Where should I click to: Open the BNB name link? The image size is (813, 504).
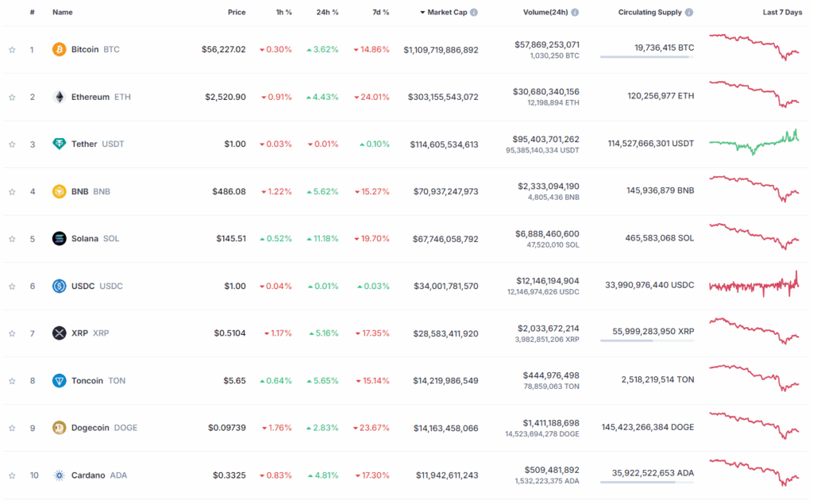coord(91,191)
